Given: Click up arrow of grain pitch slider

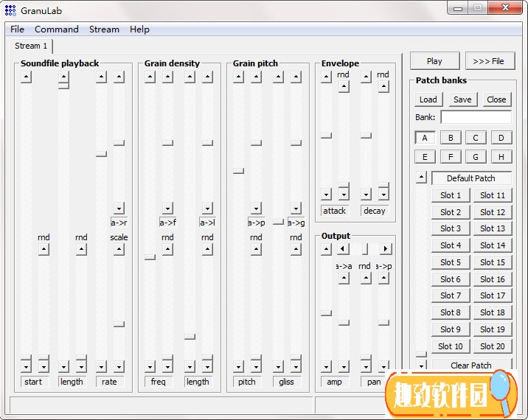Looking at the screenshot, I should [238, 77].
